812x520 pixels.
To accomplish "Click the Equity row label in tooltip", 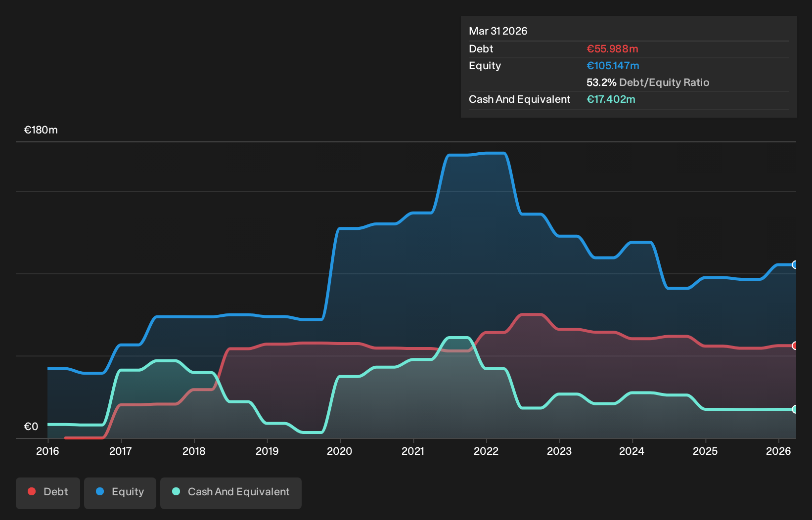I will click(485, 66).
